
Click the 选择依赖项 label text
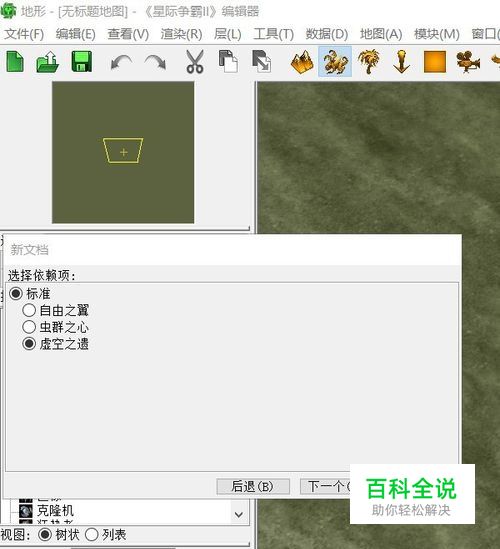pos(42,276)
